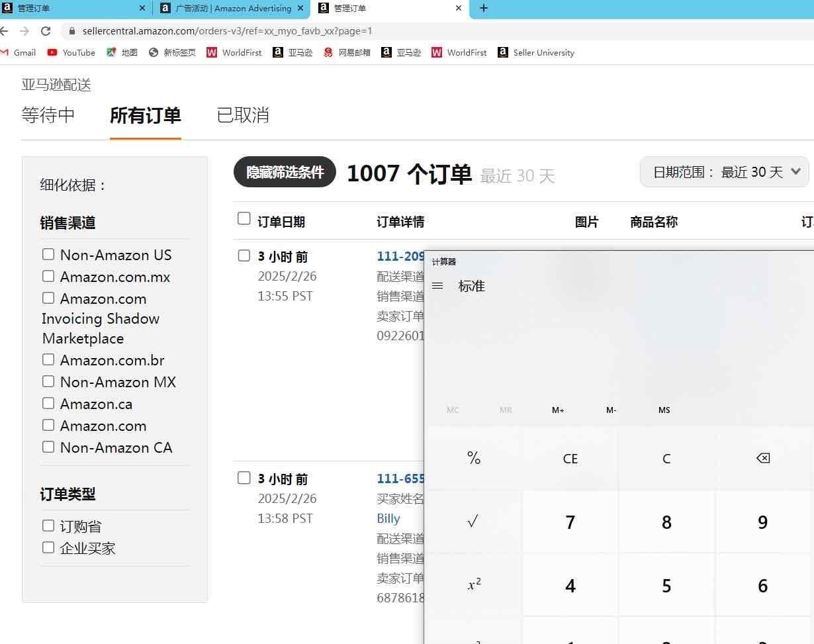Tick the select-all checkbox beside 订单日期

244,218
